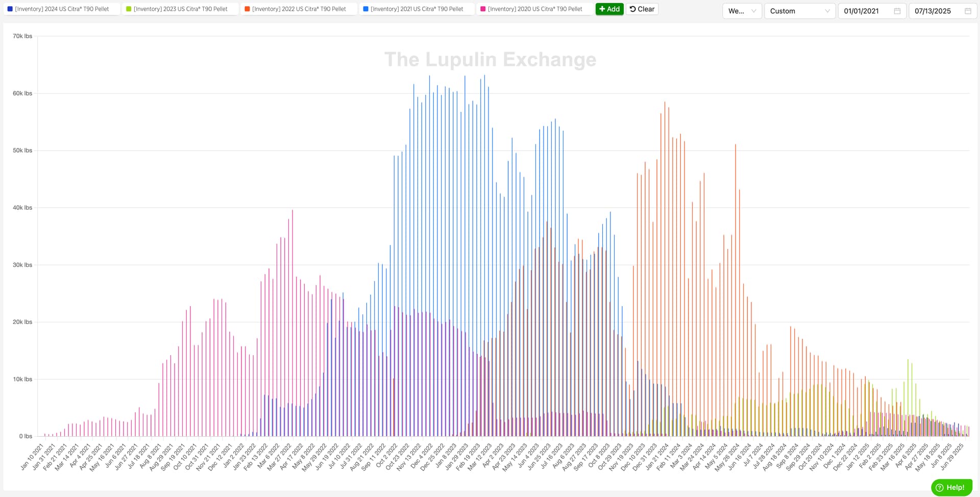Click the orange 2022 series swatch
This screenshot has height=497, width=980.
pos(247,9)
